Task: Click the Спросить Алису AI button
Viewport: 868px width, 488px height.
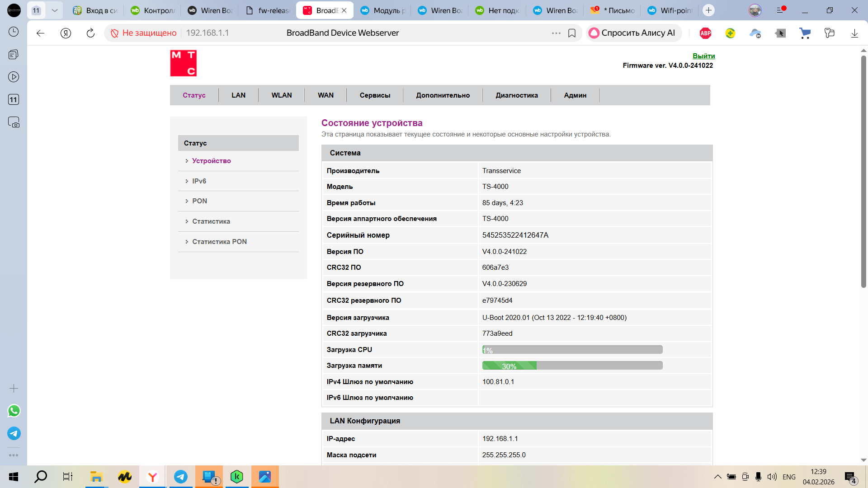Action: [633, 33]
